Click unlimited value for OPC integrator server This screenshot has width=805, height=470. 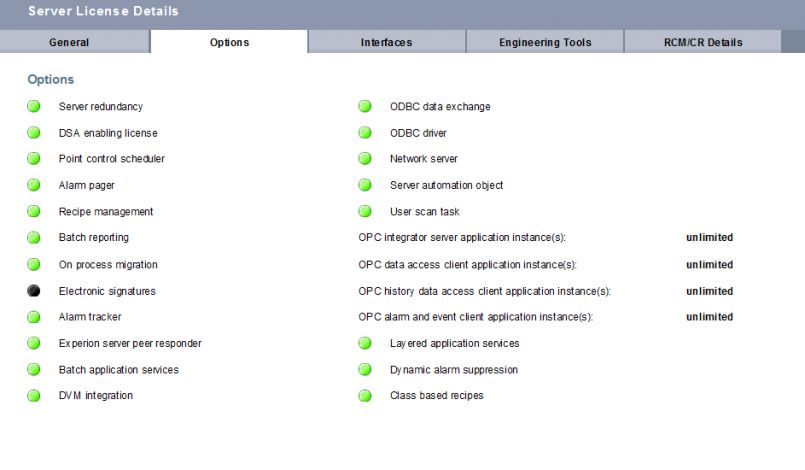(x=710, y=237)
